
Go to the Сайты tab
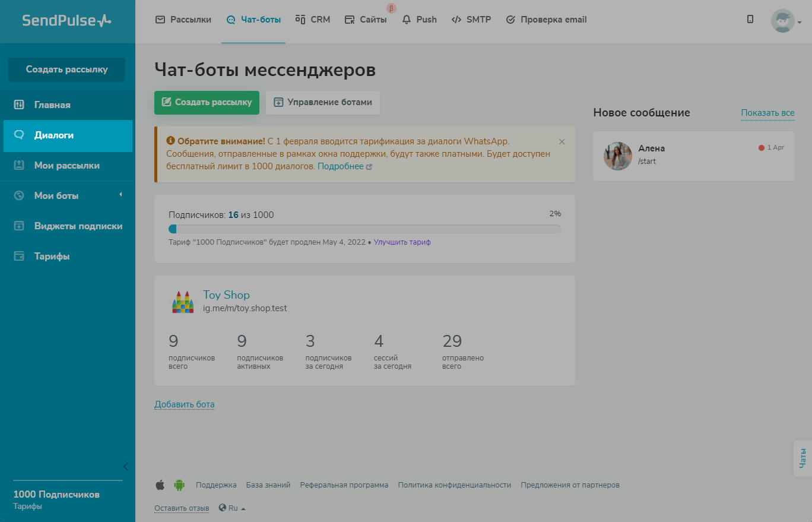tap(366, 20)
